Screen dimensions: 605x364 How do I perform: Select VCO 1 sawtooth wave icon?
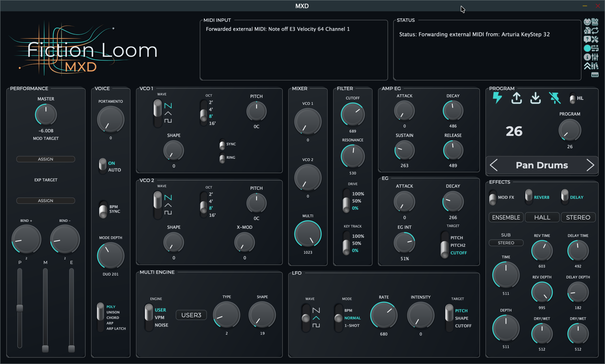pyautogui.click(x=168, y=106)
